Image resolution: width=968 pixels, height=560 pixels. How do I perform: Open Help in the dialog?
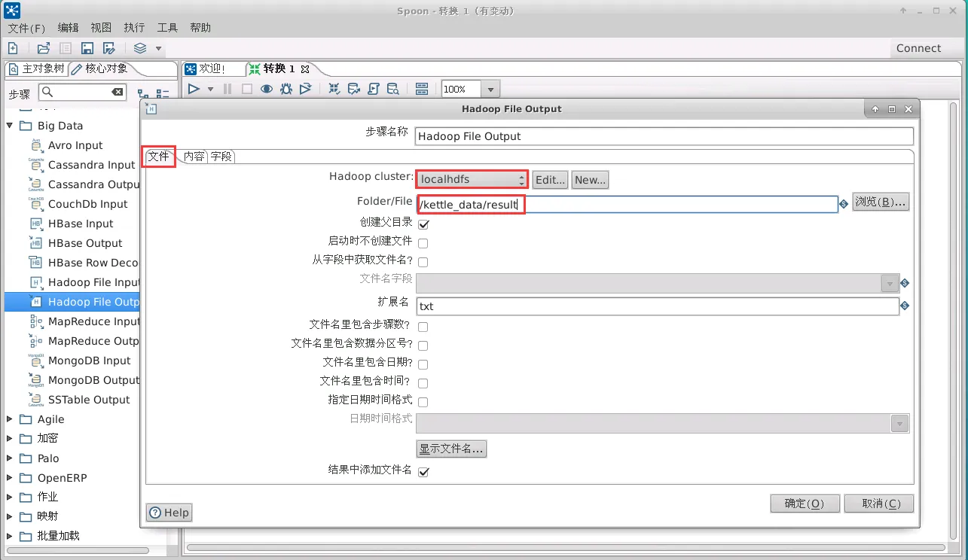click(169, 513)
